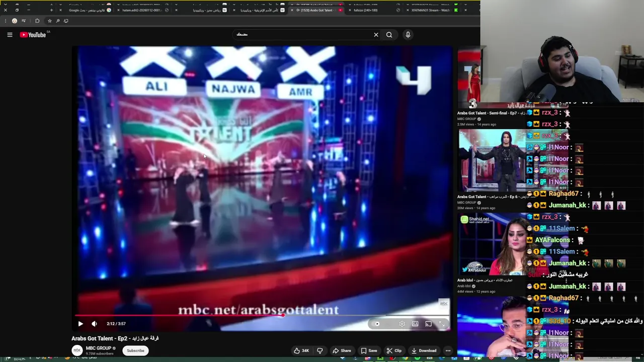Screen dimensions: 644x362
Task: Click the YouTube search magnifier button
Action: (389, 35)
